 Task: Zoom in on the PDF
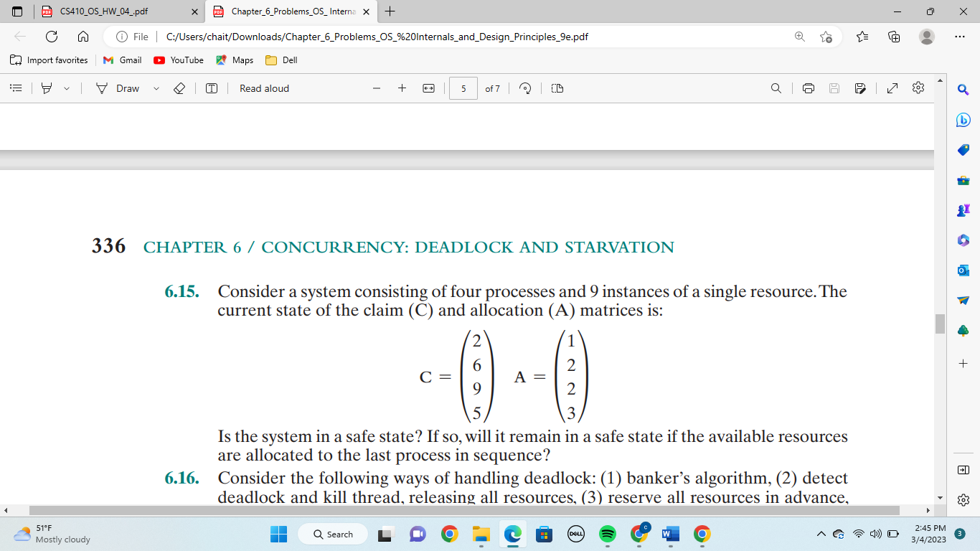402,88
